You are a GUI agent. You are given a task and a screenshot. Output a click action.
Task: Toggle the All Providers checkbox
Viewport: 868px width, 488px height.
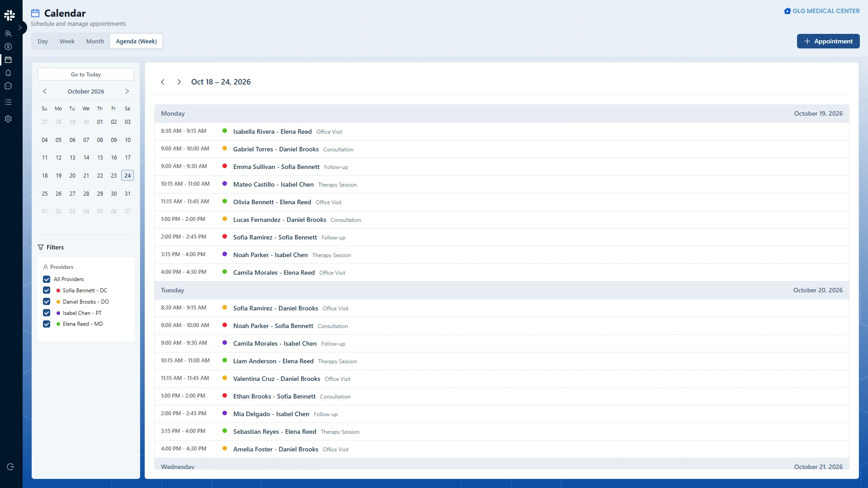(47, 279)
